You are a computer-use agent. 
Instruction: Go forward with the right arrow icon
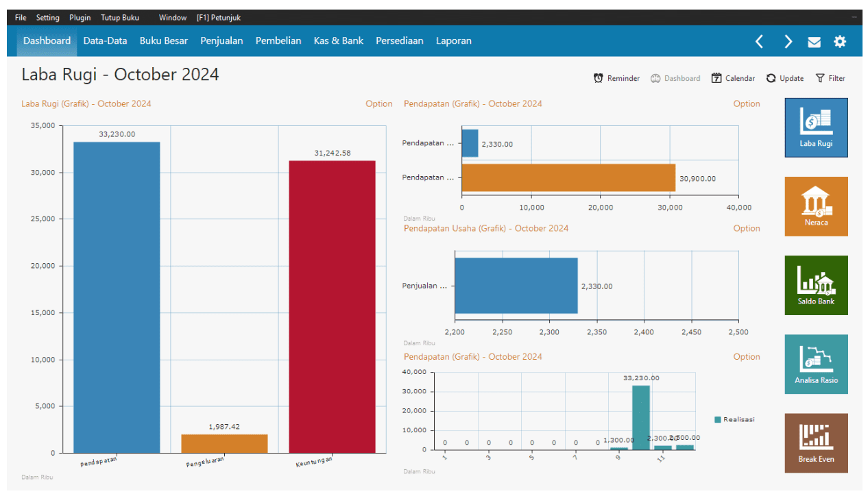tap(788, 42)
